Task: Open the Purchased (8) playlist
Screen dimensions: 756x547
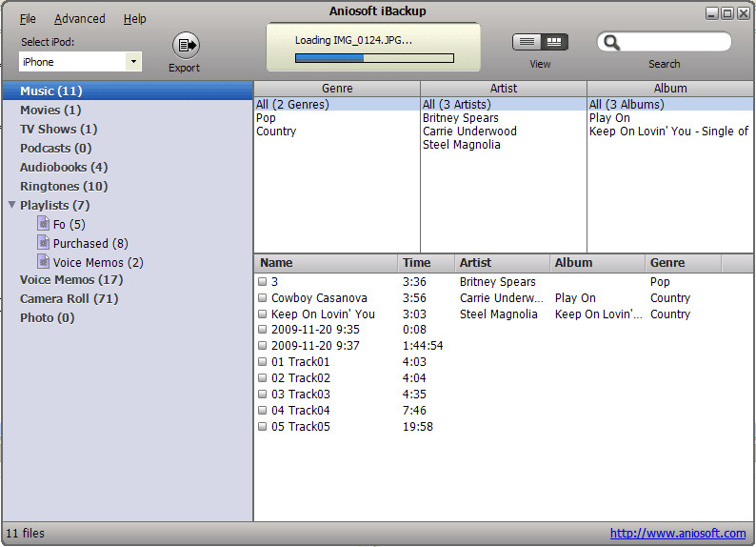Action: [90, 243]
